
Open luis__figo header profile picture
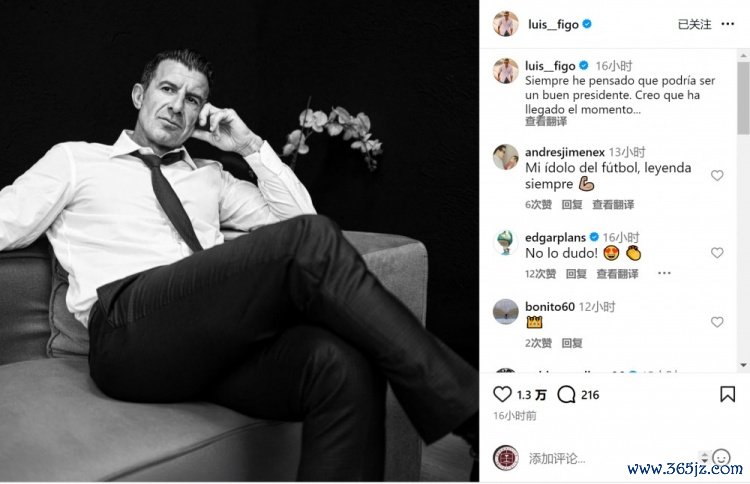coord(506,23)
